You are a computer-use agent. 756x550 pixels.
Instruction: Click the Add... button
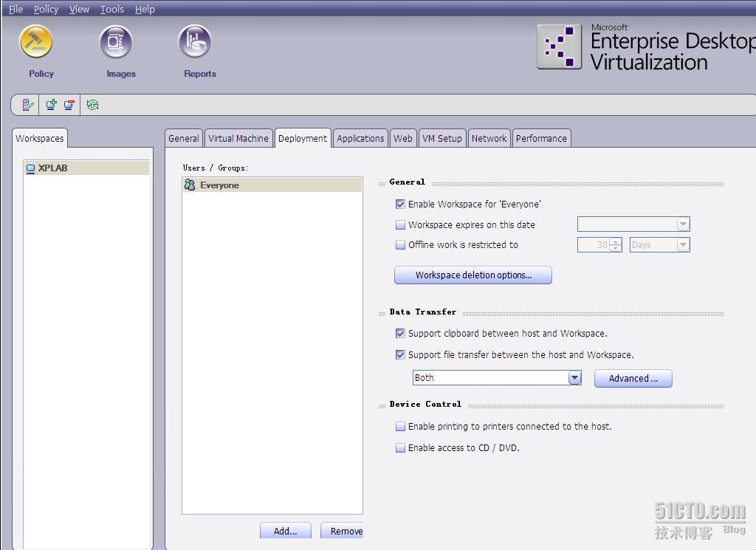click(286, 531)
